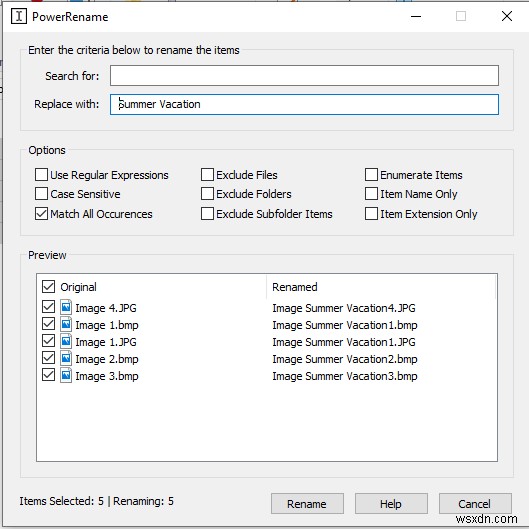Toggle Item Extension Only checkbox
529x529 pixels.
point(371,214)
